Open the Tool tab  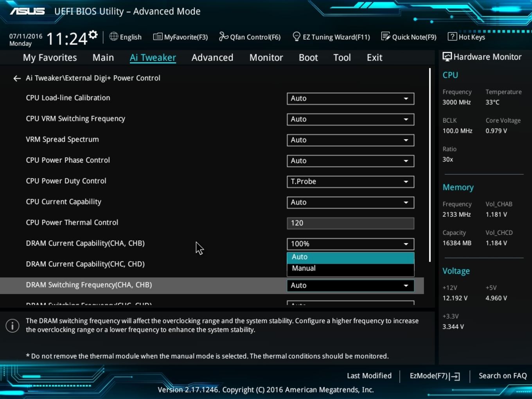click(x=342, y=58)
